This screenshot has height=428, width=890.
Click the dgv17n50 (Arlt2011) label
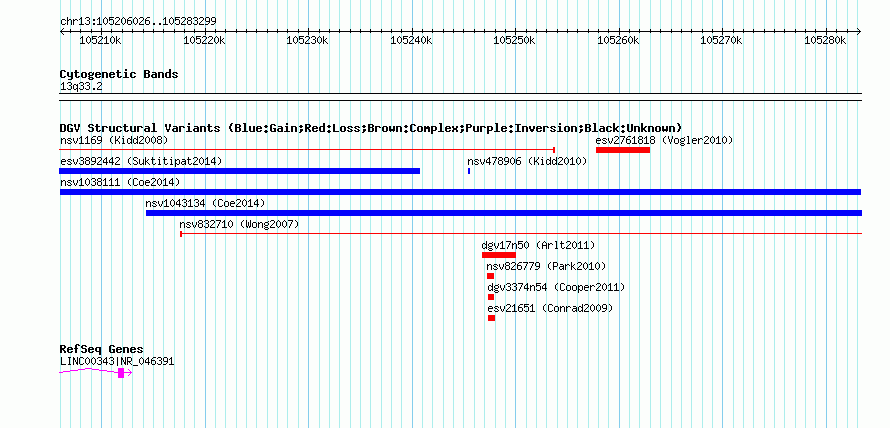point(538,245)
